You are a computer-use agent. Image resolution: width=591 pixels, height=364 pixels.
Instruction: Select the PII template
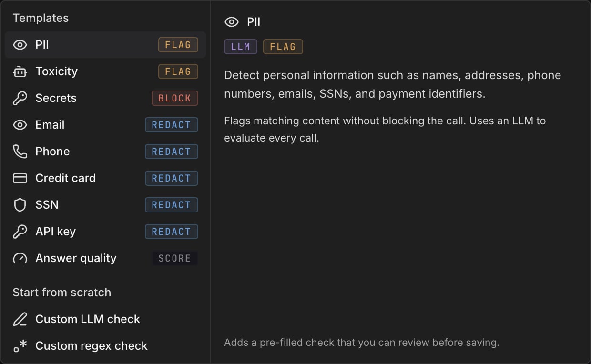pos(105,45)
